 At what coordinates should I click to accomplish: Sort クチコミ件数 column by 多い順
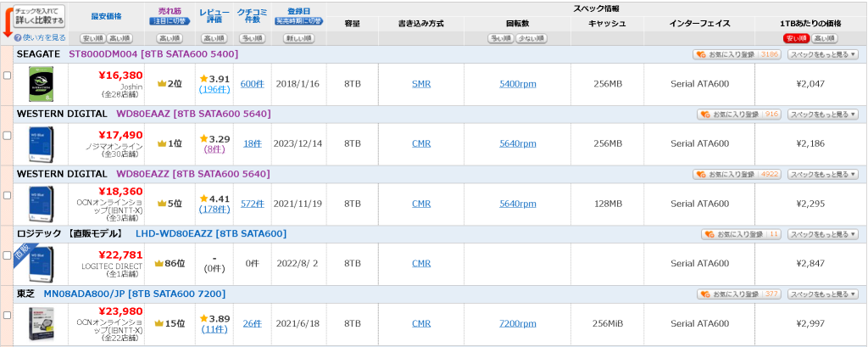(x=253, y=38)
